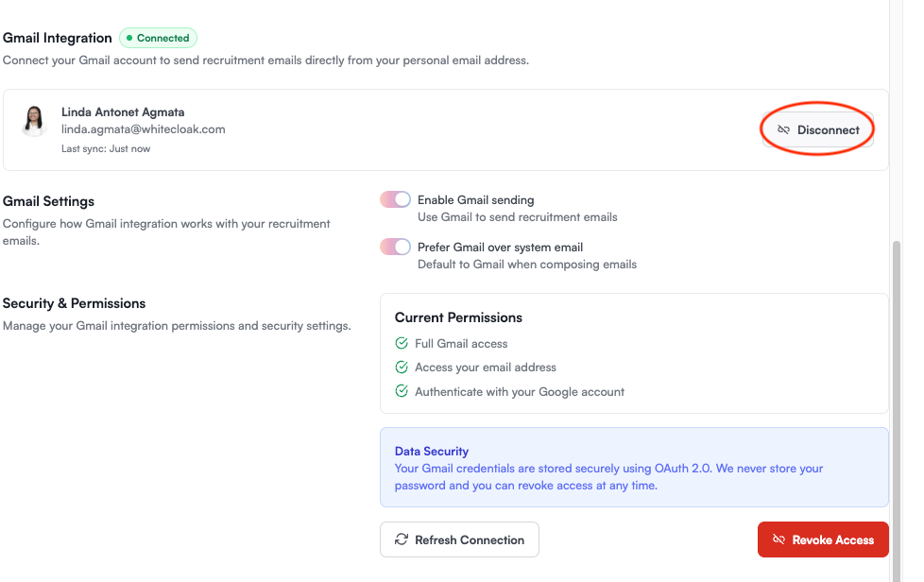Click the name Linda Antonet Agmata
Viewport: 924px width, 582px height.
click(123, 111)
